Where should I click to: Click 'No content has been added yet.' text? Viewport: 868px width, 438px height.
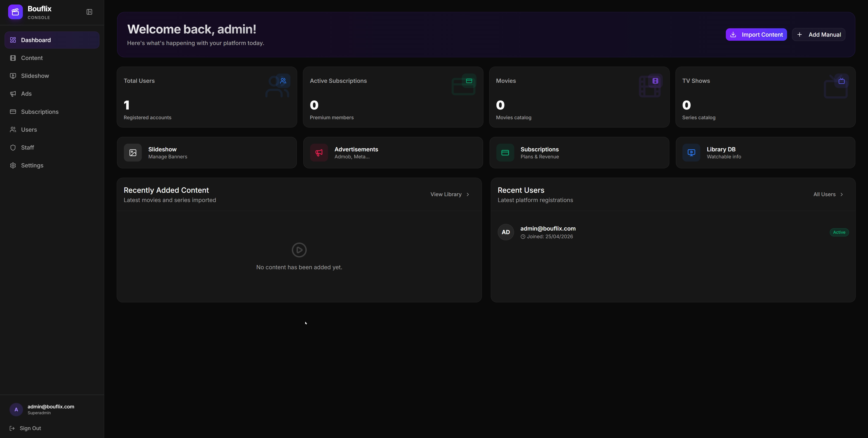tap(299, 267)
